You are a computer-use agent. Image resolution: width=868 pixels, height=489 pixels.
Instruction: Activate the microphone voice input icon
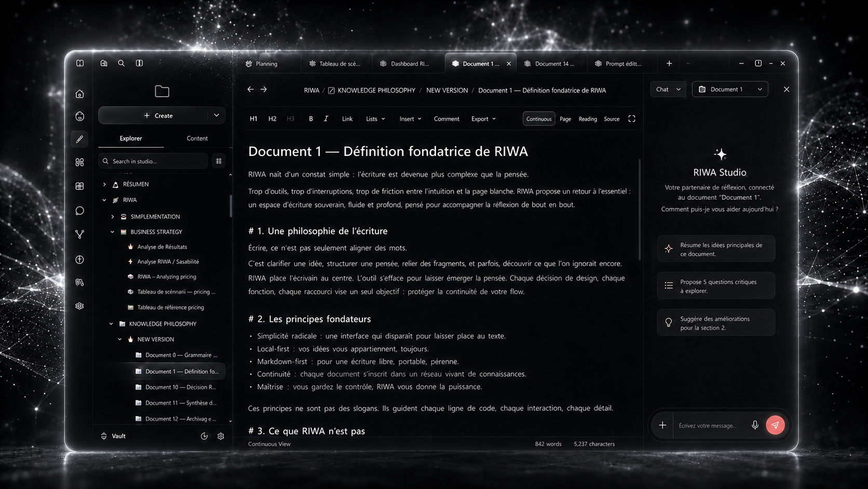[x=755, y=425]
